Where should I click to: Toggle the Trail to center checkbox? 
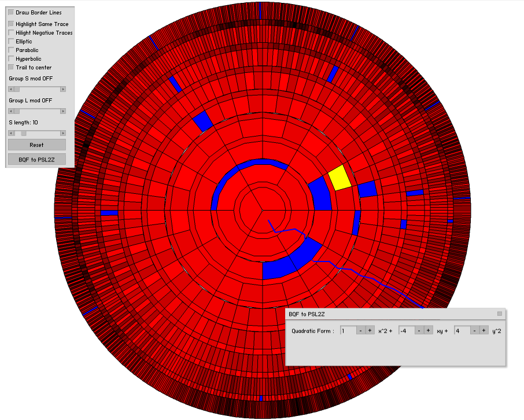[x=11, y=68]
